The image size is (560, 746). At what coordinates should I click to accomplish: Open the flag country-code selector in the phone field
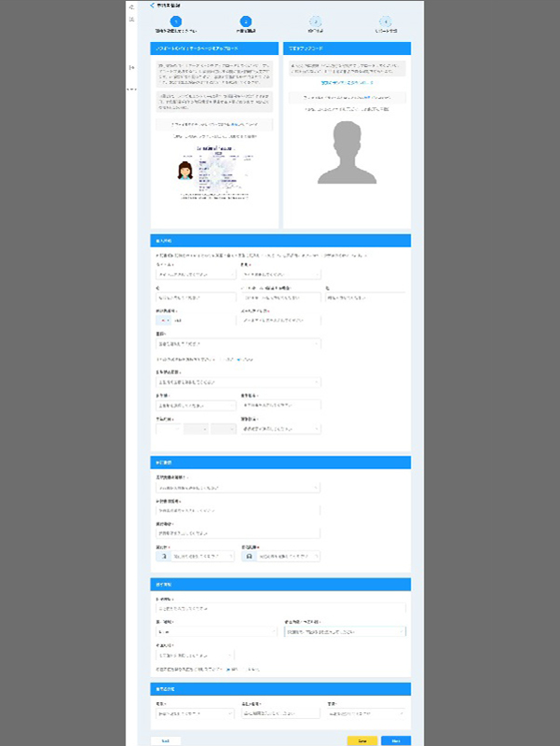coord(164,321)
